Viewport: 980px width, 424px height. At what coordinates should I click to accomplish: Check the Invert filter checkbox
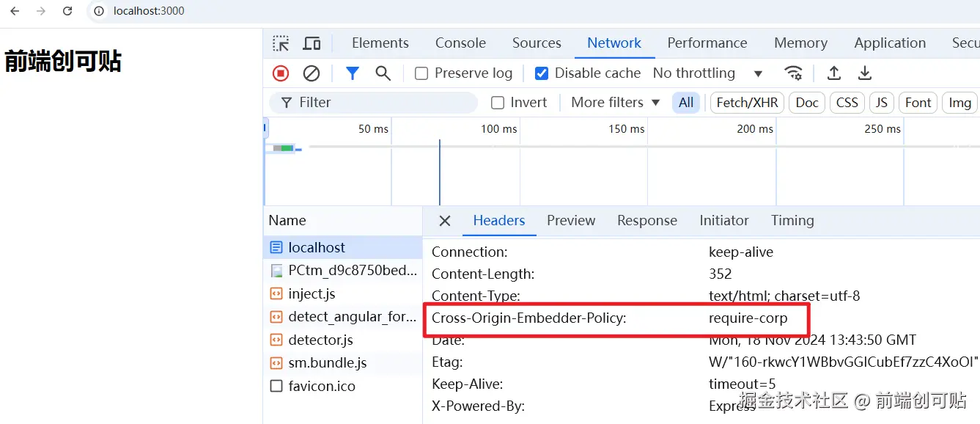click(498, 103)
